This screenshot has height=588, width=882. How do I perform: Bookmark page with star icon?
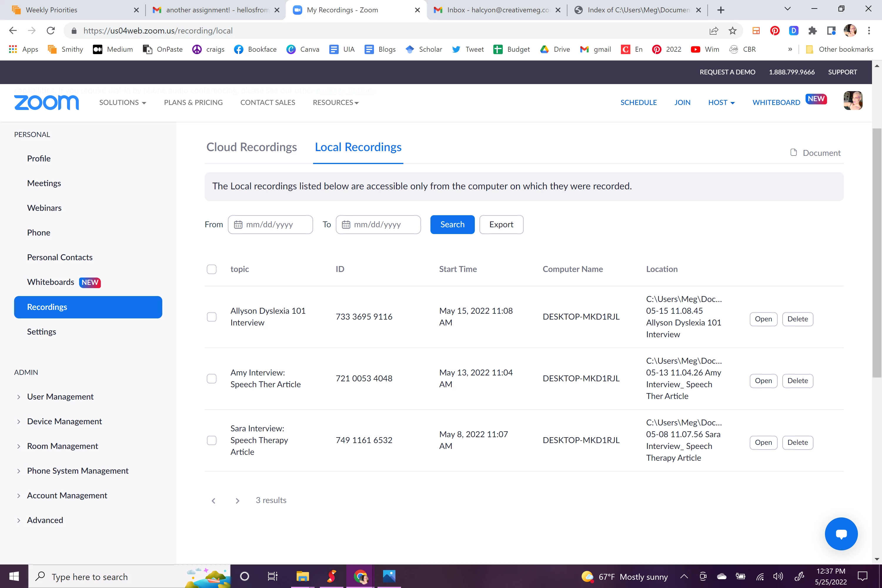click(x=732, y=31)
